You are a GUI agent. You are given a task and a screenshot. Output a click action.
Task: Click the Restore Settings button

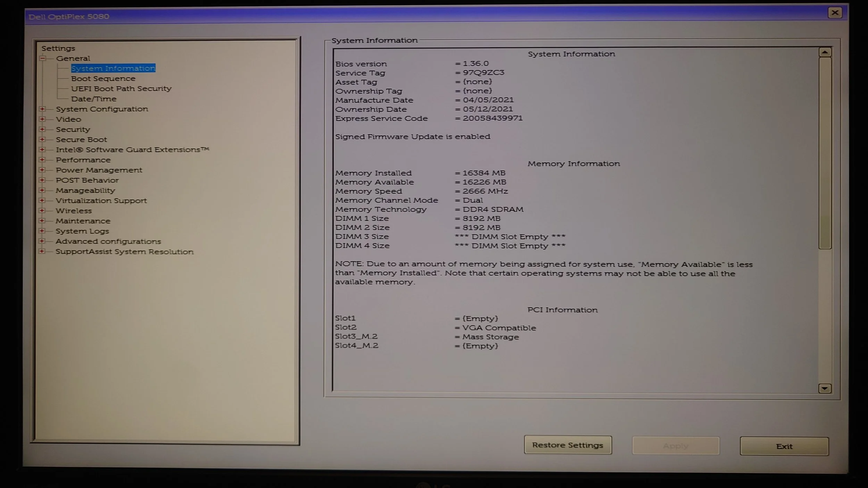[568, 445]
